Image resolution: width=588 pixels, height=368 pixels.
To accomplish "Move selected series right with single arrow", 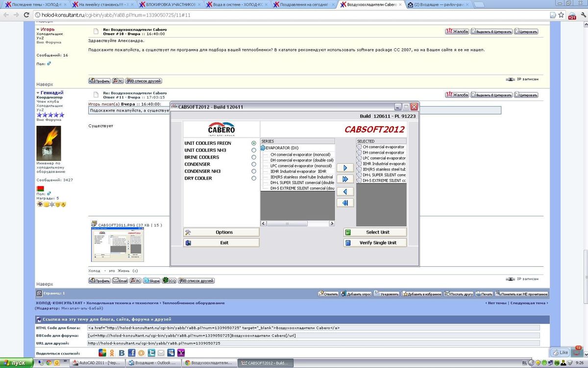I will click(x=345, y=168).
